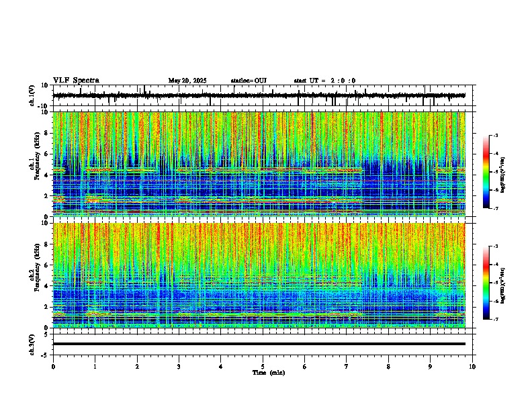Click the time axis tick label "9"

(430, 367)
